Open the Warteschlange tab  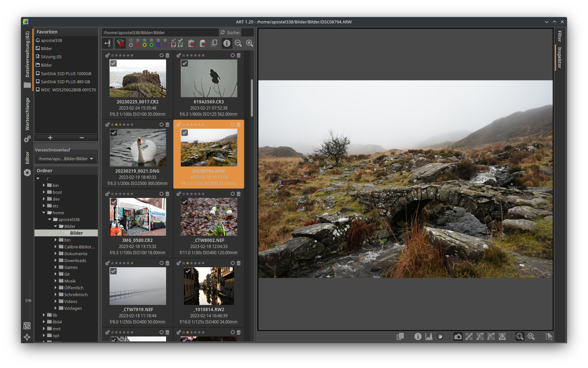[x=27, y=114]
